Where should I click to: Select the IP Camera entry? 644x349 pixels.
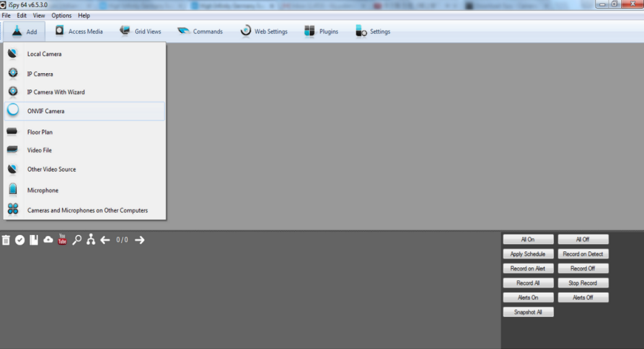tap(85, 74)
